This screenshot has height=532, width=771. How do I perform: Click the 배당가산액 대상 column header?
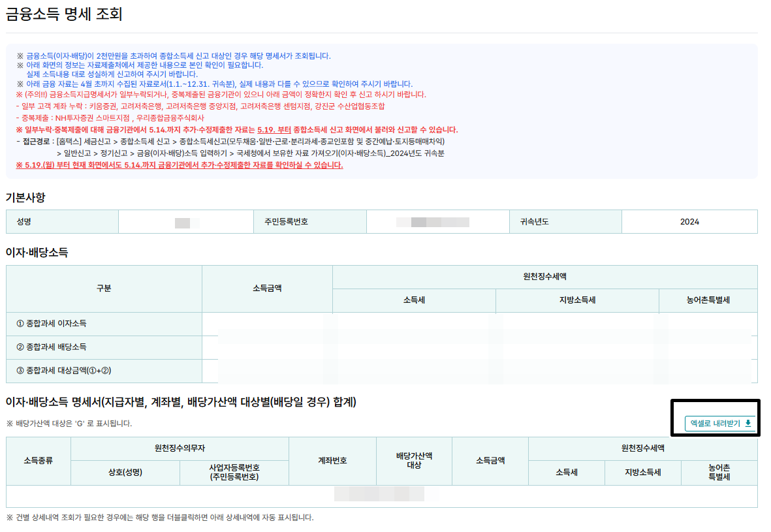click(x=414, y=461)
